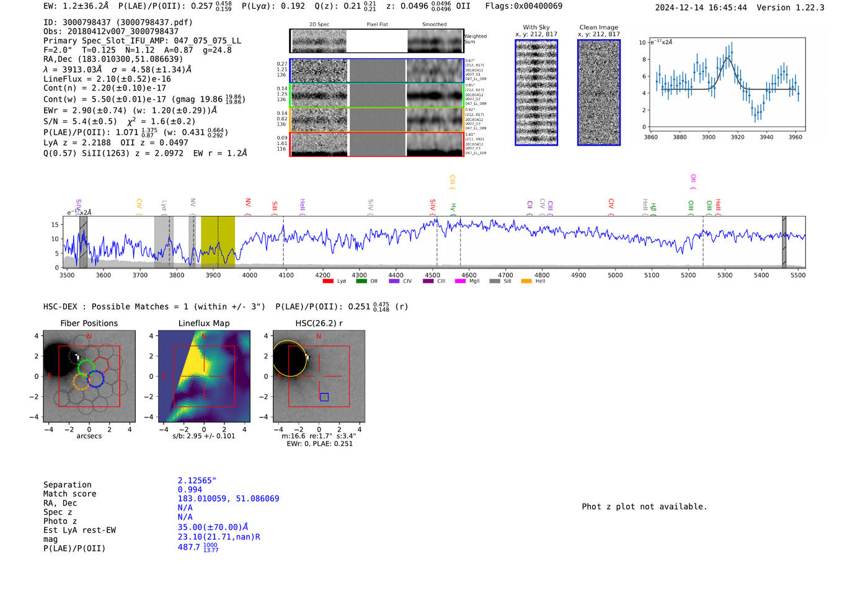Click the P(LAE)/P(OII) value 487.7
The height and width of the screenshot is (591, 868).
tap(198, 548)
